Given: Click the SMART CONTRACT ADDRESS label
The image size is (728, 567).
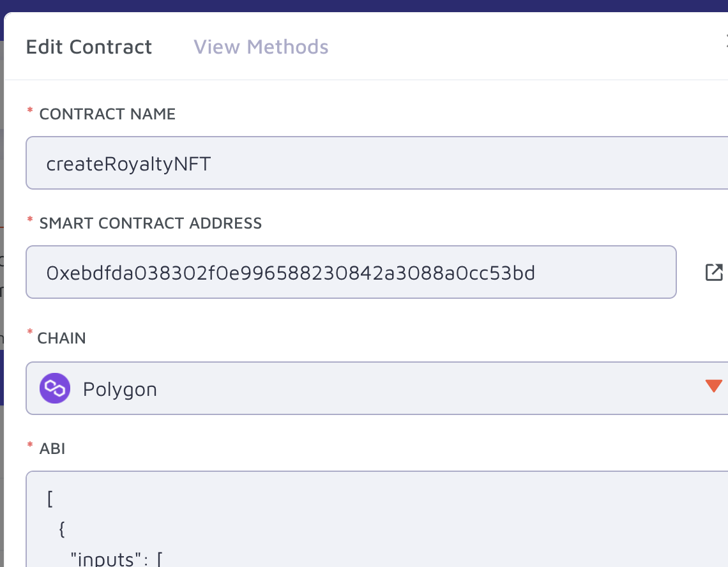Looking at the screenshot, I should (151, 223).
